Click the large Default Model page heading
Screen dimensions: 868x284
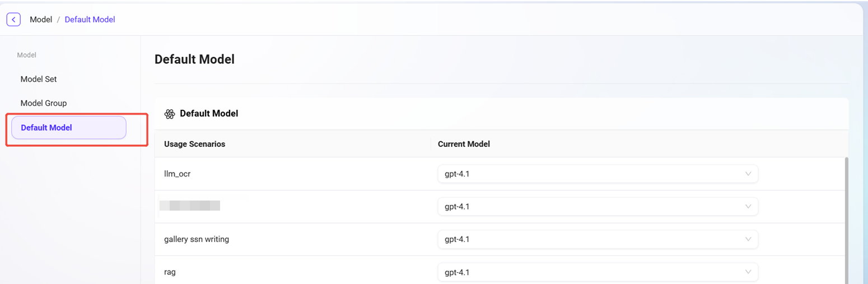point(194,59)
